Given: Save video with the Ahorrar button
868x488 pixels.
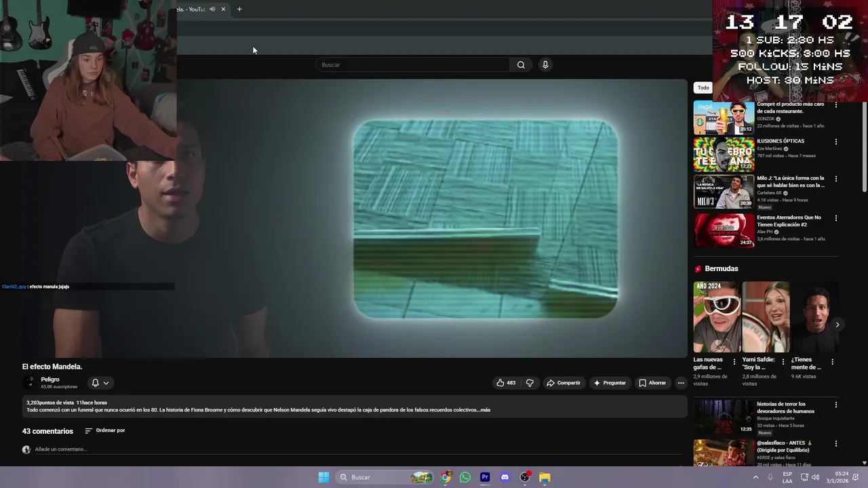Looking at the screenshot, I should click(652, 383).
